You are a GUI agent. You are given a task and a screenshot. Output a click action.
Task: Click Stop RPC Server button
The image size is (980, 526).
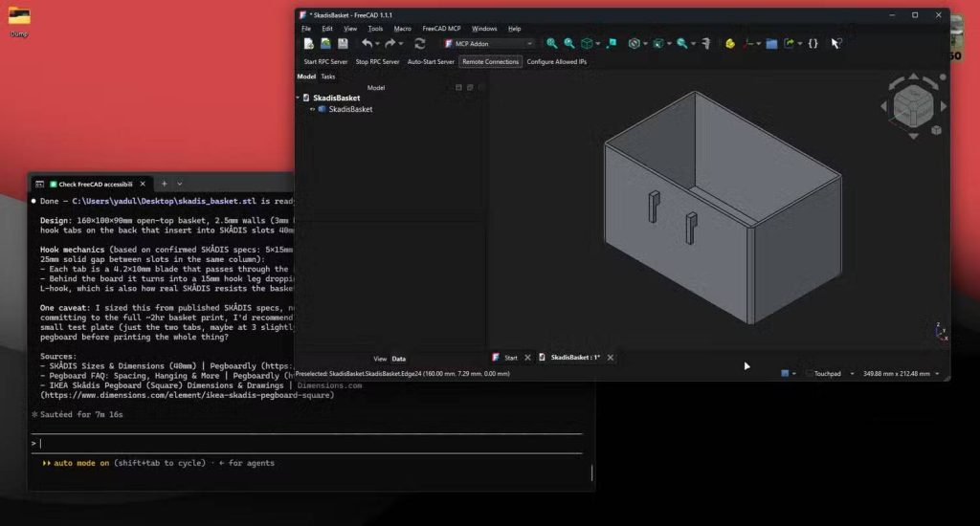(377, 62)
